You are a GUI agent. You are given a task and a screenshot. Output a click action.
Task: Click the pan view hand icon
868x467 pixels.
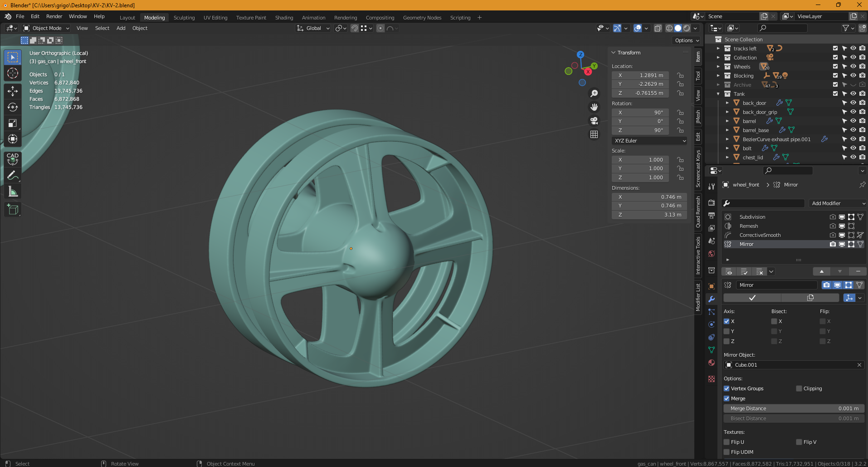594,107
